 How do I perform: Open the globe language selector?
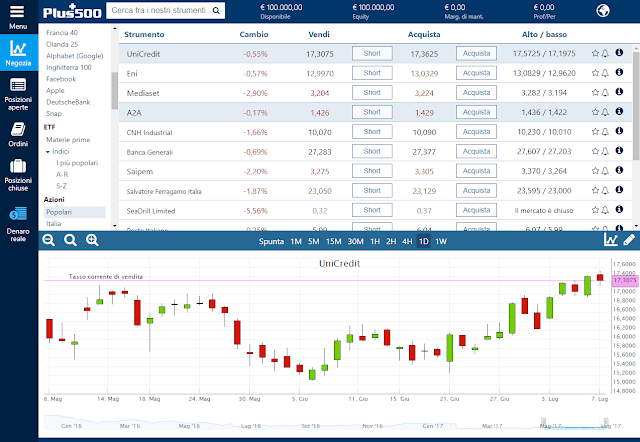(603, 11)
